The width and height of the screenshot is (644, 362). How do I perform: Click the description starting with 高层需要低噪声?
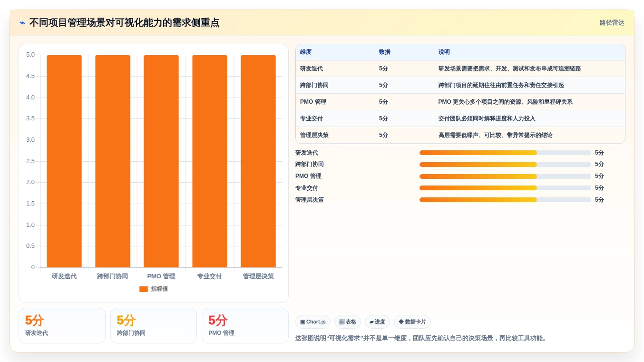click(496, 136)
